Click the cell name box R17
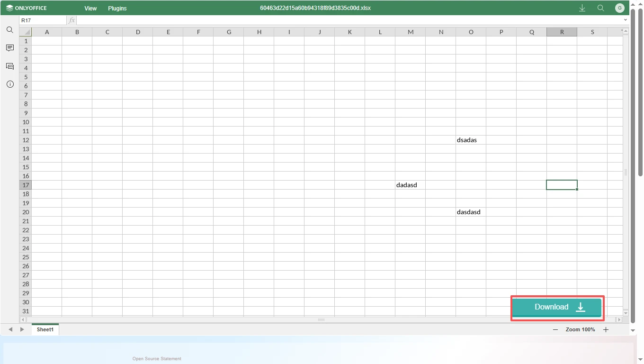Screen dimensions: 644x364 43,20
